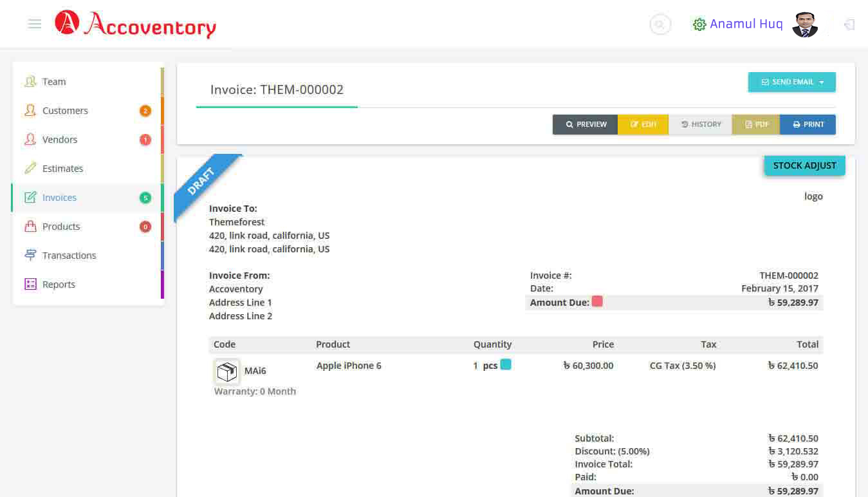Click the logo placeholder text
The image size is (868, 497).
pos(813,196)
